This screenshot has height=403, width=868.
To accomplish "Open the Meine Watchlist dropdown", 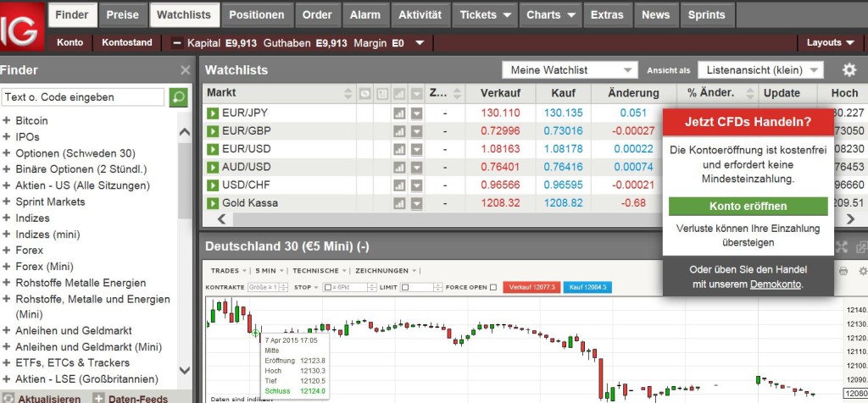I will pos(570,70).
